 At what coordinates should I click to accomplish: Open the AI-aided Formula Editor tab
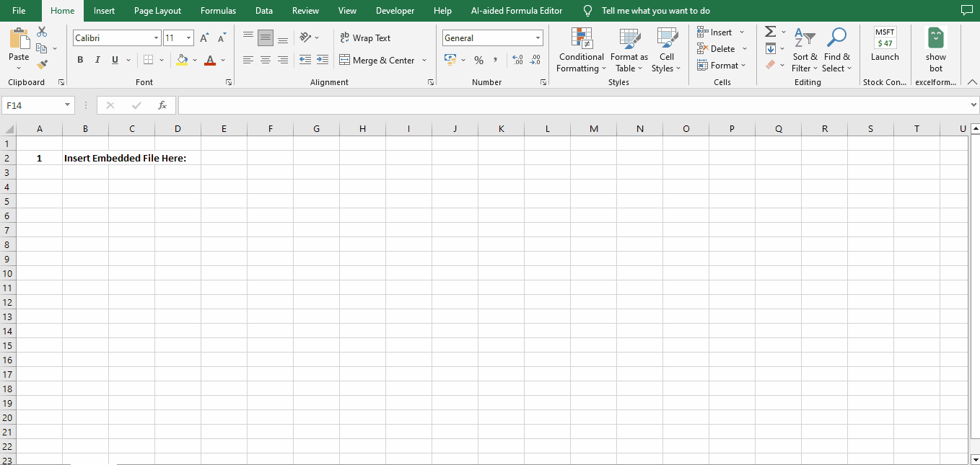pyautogui.click(x=517, y=11)
